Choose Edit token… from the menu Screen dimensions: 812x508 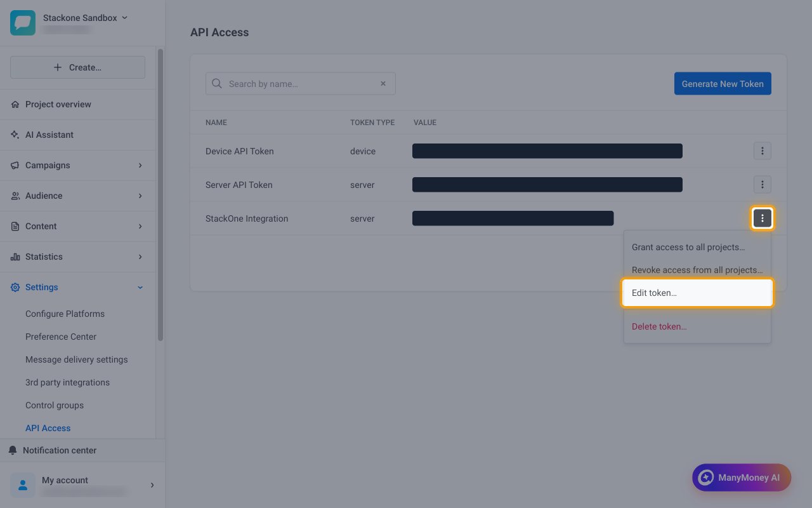[x=697, y=293]
